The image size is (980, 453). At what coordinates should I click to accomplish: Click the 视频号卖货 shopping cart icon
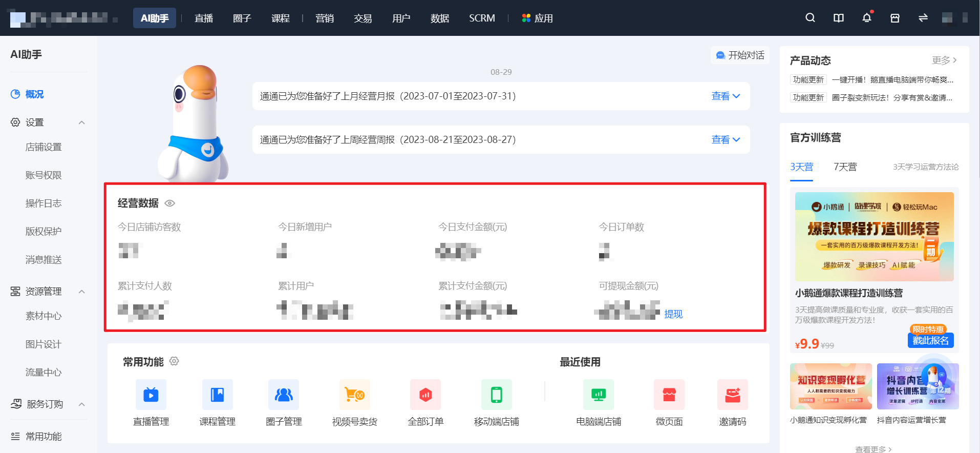coord(354,395)
